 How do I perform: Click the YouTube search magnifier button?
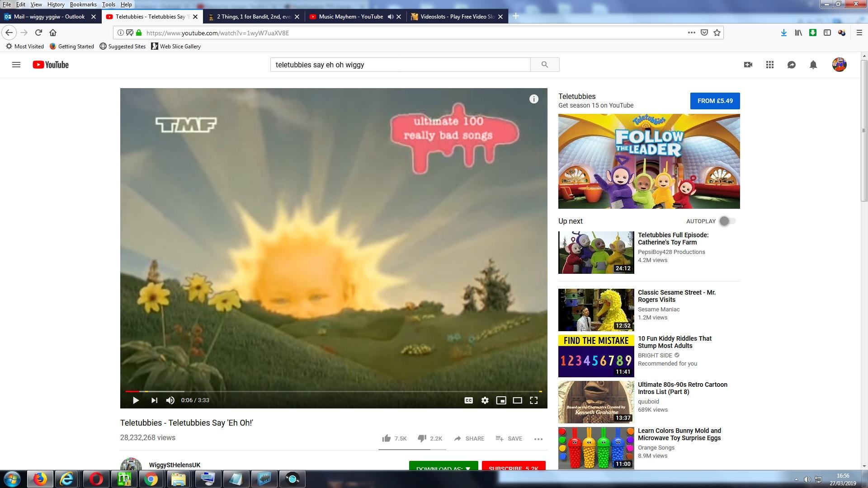(x=545, y=65)
